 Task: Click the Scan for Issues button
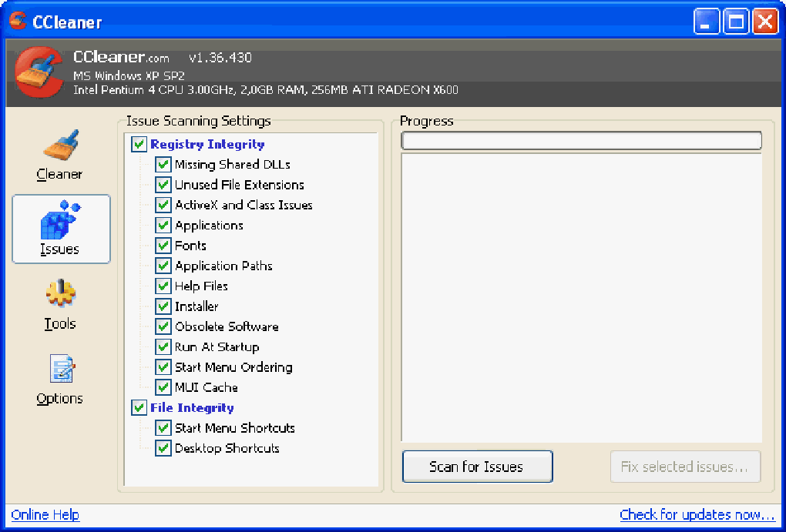click(x=477, y=467)
